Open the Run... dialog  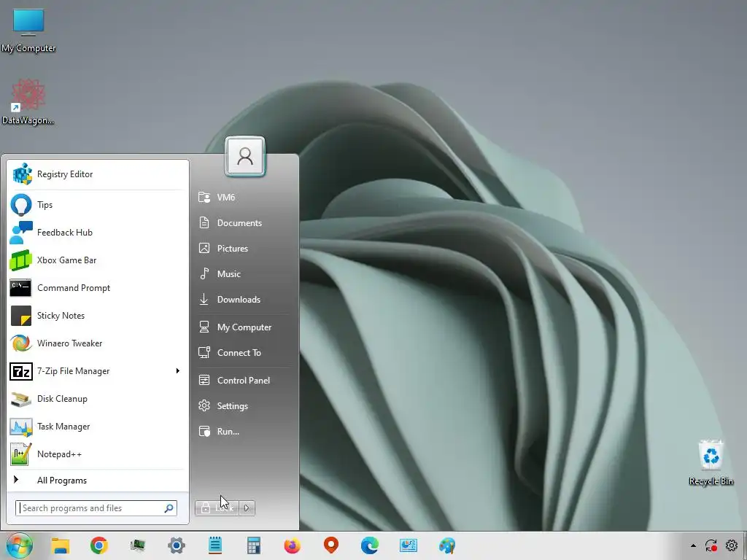(x=244, y=432)
